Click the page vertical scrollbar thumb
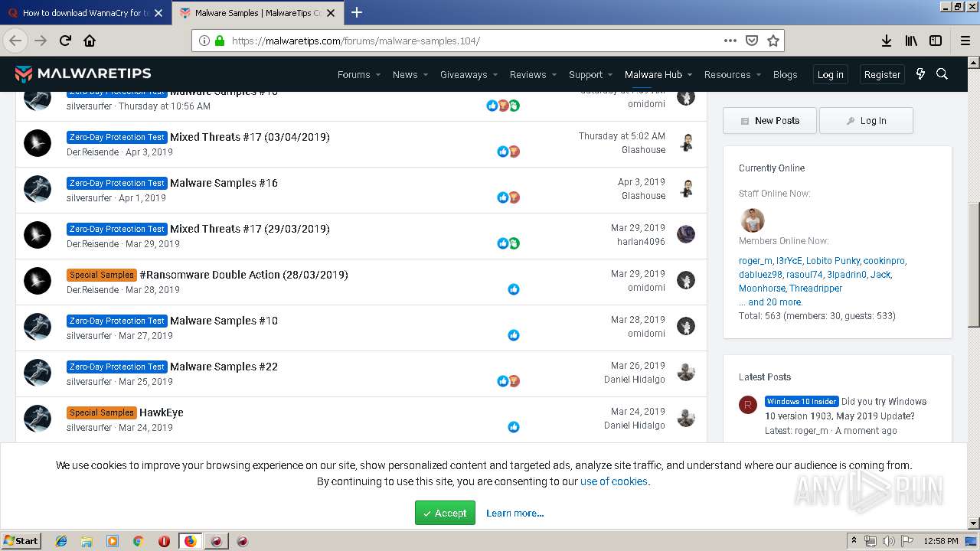 [974, 265]
